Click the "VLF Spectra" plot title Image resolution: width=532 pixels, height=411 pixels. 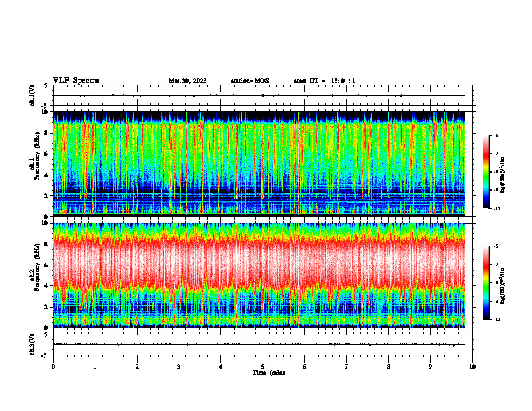click(76, 81)
